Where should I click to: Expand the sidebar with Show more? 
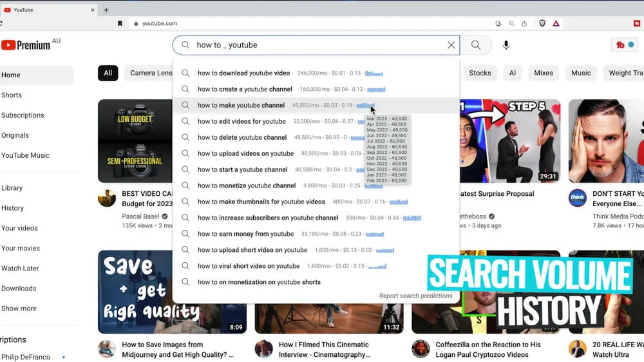click(x=19, y=309)
